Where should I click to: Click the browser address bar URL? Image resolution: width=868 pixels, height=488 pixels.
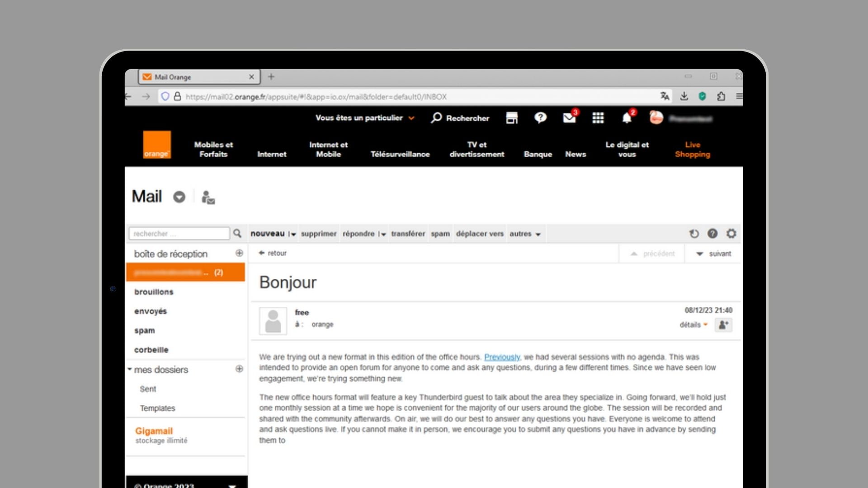tap(316, 97)
